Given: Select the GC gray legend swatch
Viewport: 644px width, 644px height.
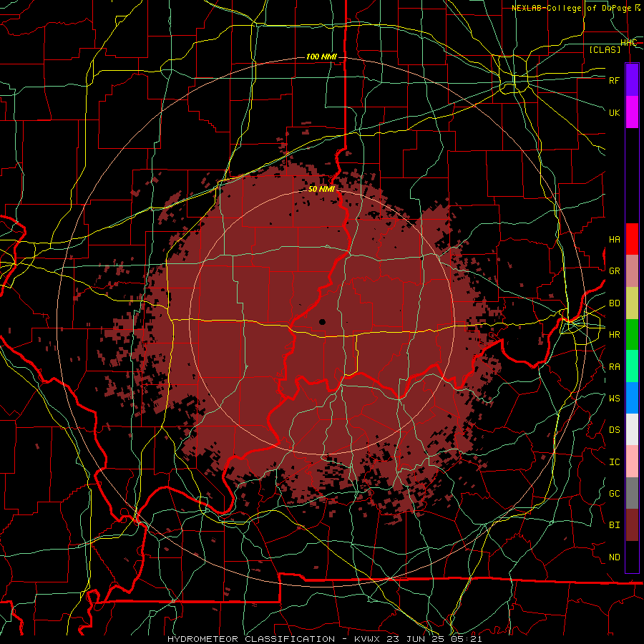Looking at the screenshot, I should tap(632, 493).
